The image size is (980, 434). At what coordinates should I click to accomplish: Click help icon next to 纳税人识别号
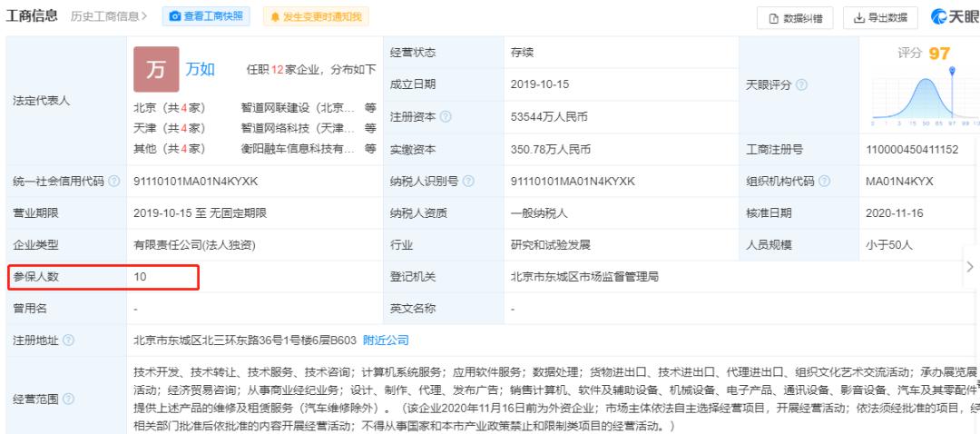[x=468, y=182]
